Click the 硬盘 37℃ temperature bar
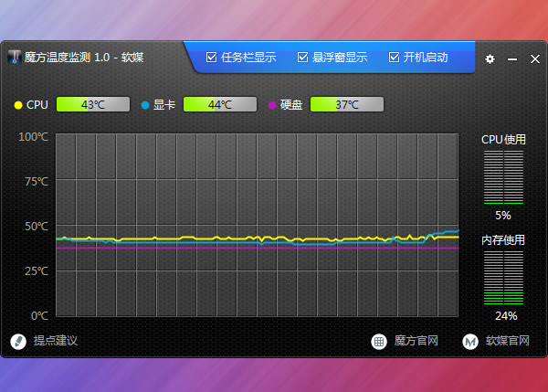This screenshot has width=548, height=392. pos(346,104)
